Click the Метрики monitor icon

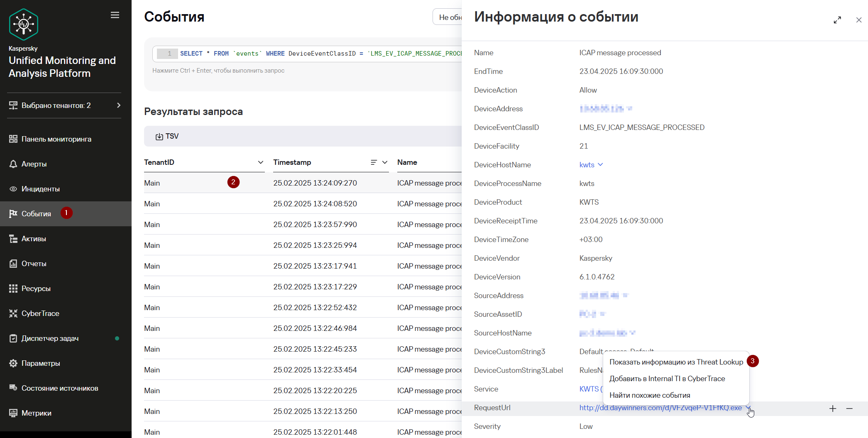tap(13, 413)
